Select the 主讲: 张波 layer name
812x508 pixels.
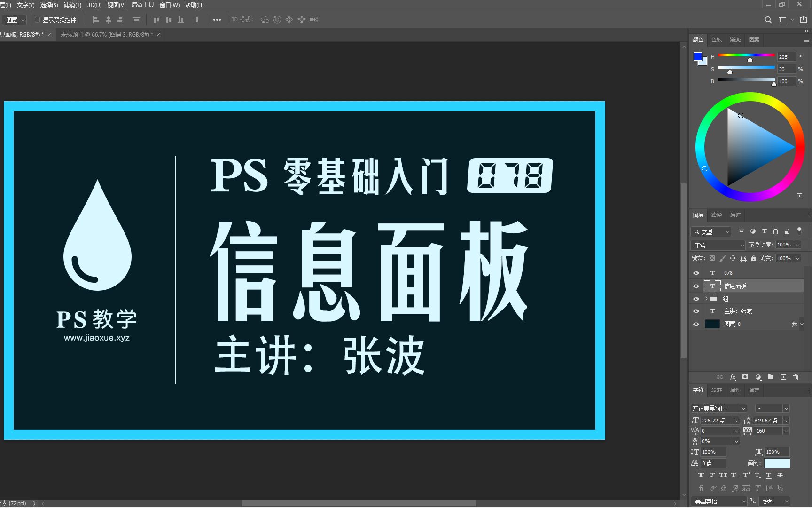pos(738,311)
